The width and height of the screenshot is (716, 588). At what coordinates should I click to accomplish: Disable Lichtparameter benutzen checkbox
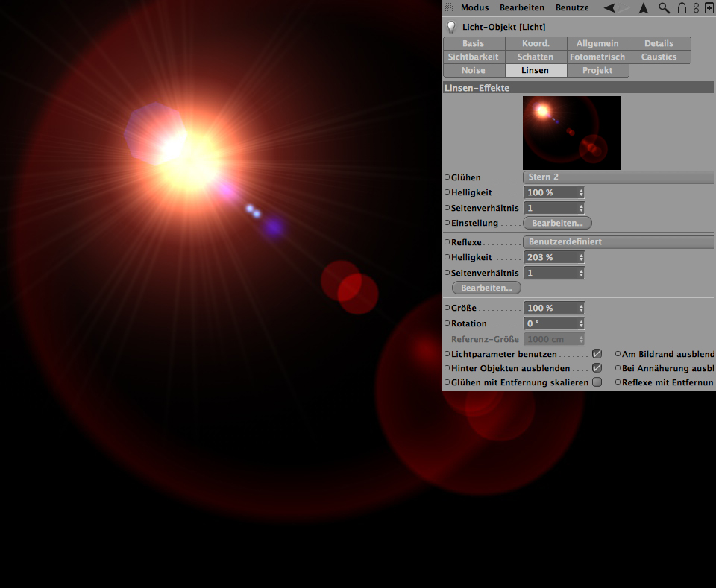(x=597, y=354)
